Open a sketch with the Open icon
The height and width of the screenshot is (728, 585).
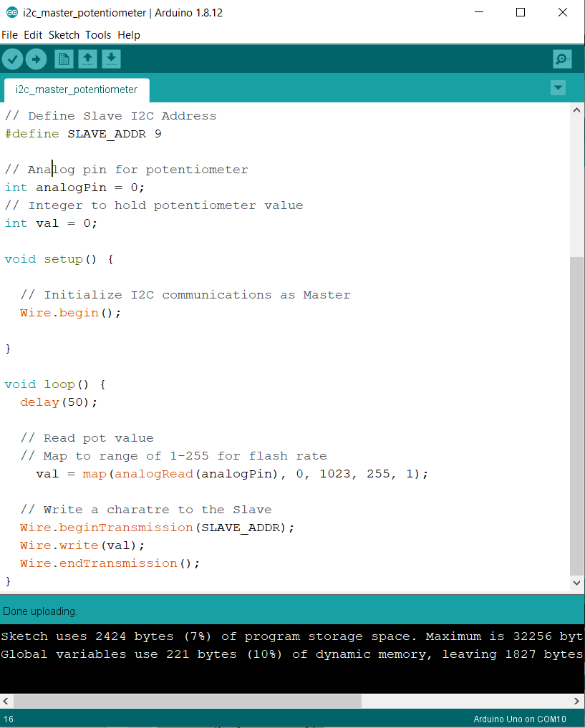[x=88, y=59]
